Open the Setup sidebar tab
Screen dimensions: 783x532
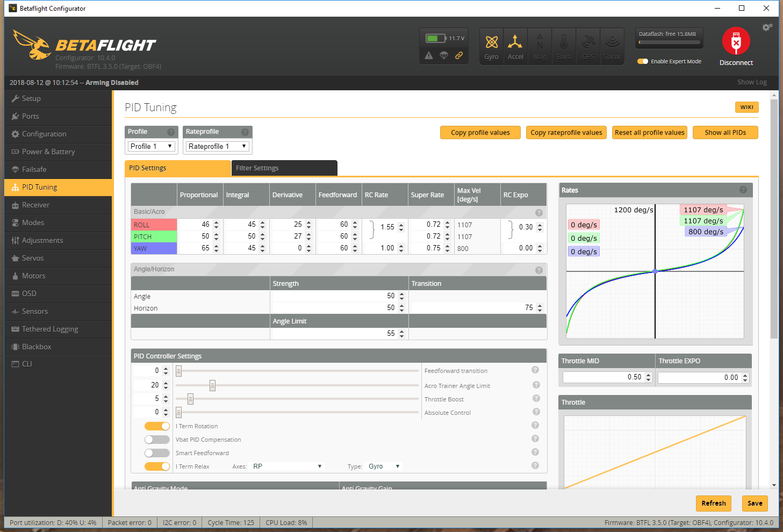click(x=58, y=98)
